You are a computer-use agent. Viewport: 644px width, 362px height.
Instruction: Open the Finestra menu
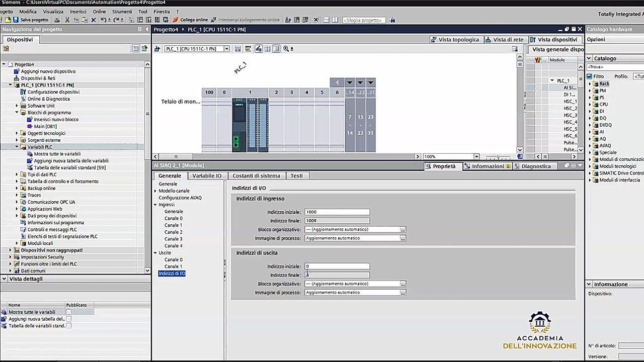click(x=162, y=11)
